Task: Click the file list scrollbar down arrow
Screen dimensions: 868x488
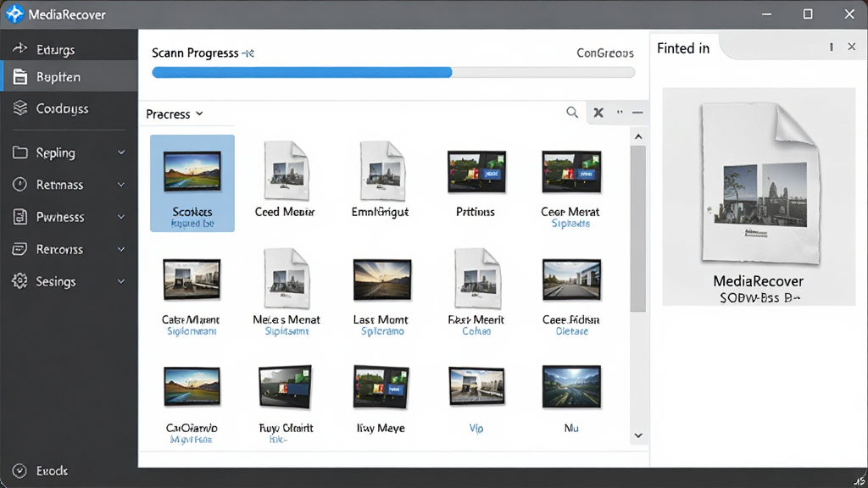Action: point(638,435)
